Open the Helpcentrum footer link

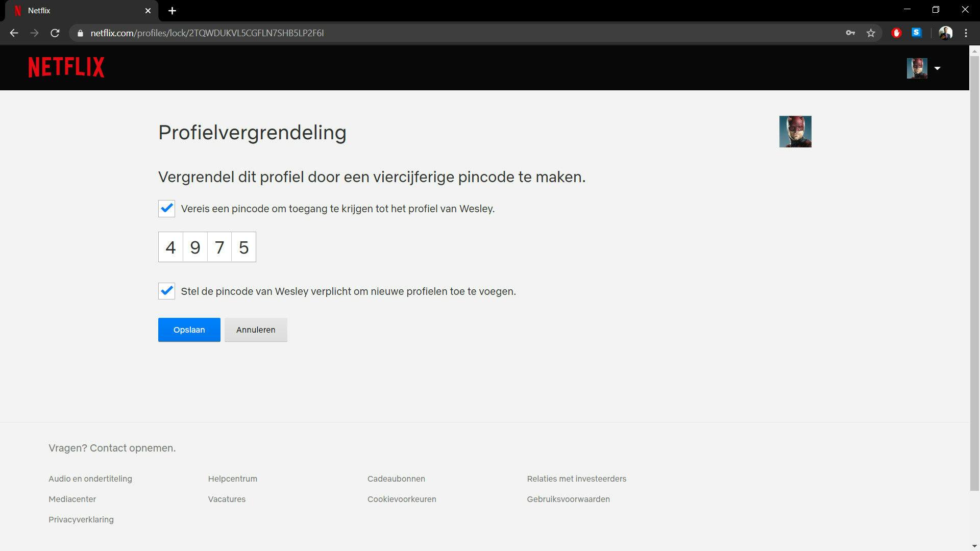click(x=232, y=479)
